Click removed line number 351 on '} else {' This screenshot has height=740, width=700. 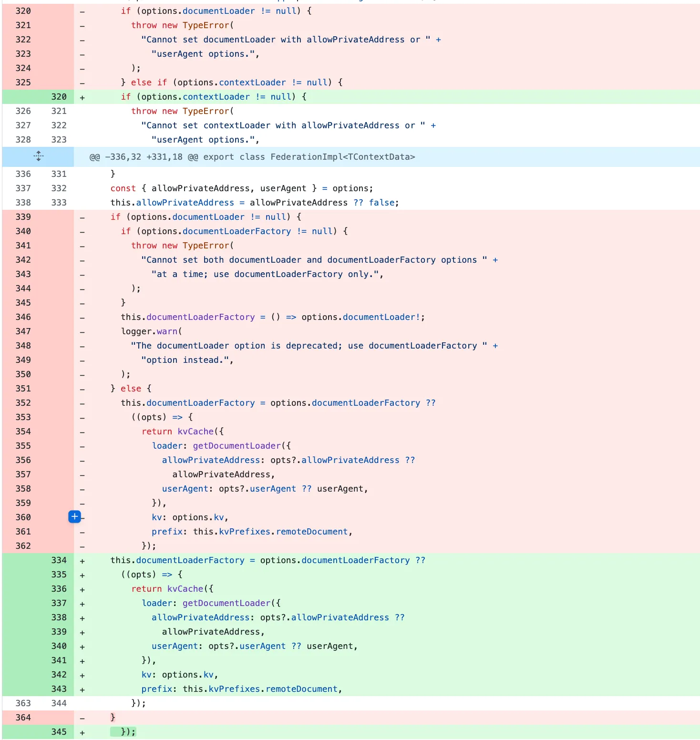(23, 389)
